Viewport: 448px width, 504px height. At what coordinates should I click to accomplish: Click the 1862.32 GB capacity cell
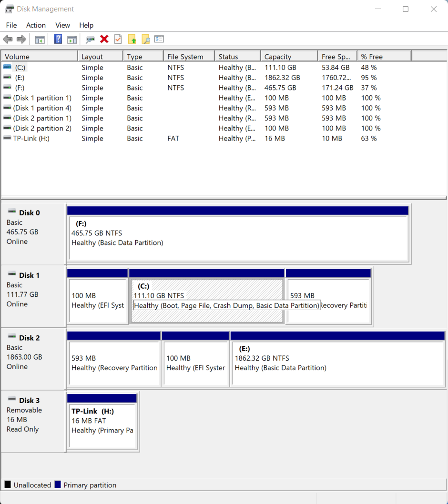(282, 78)
